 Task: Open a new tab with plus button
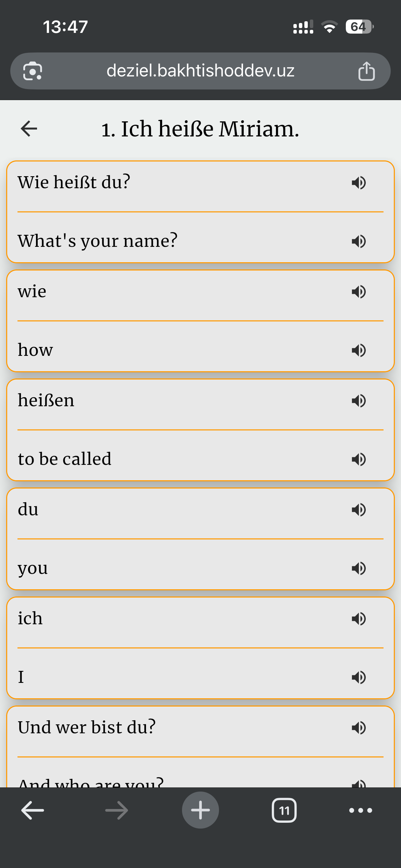pos(200,810)
